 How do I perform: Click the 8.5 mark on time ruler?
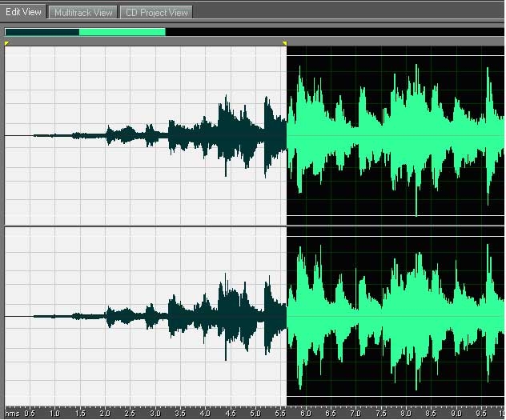point(431,414)
